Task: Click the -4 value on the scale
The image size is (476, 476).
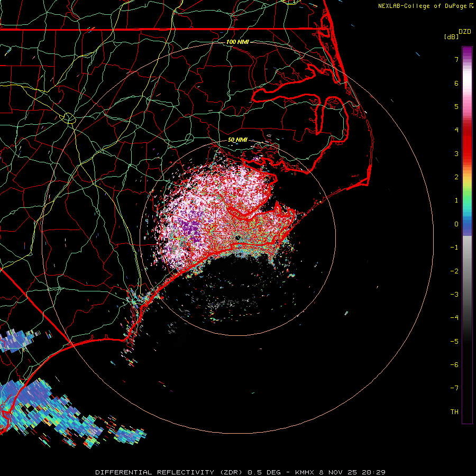Action: pyautogui.click(x=454, y=318)
